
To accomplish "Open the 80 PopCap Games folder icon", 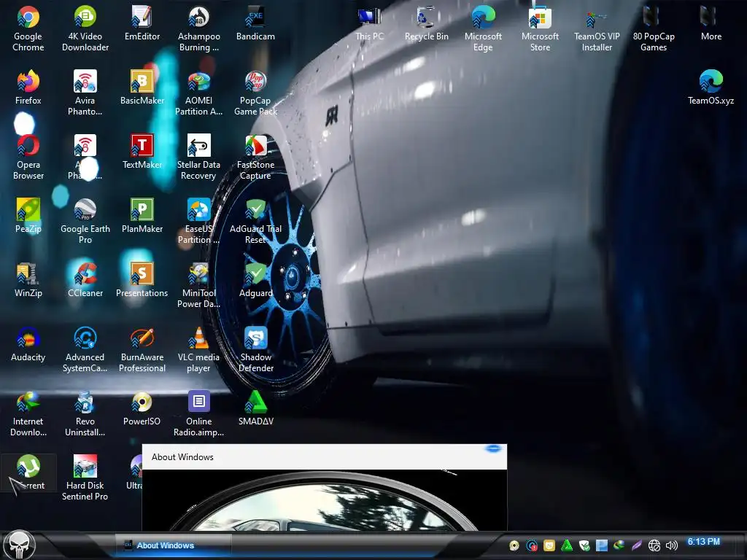I will click(654, 28).
